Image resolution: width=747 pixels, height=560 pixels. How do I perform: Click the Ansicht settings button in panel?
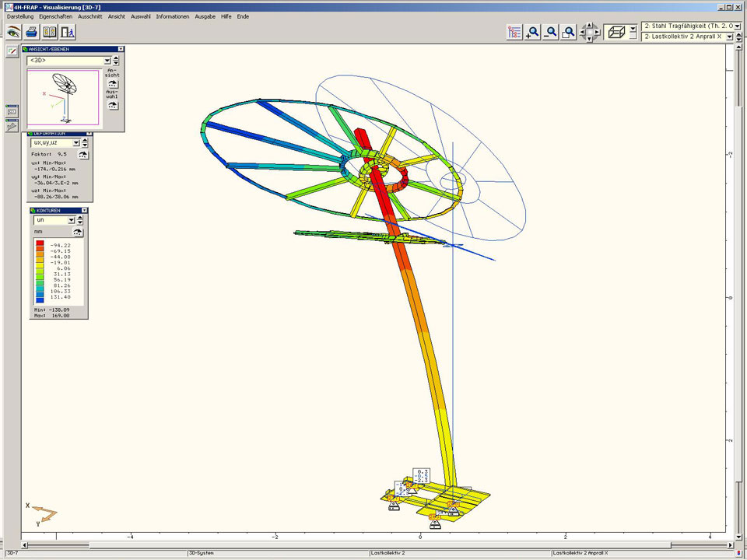(113, 83)
